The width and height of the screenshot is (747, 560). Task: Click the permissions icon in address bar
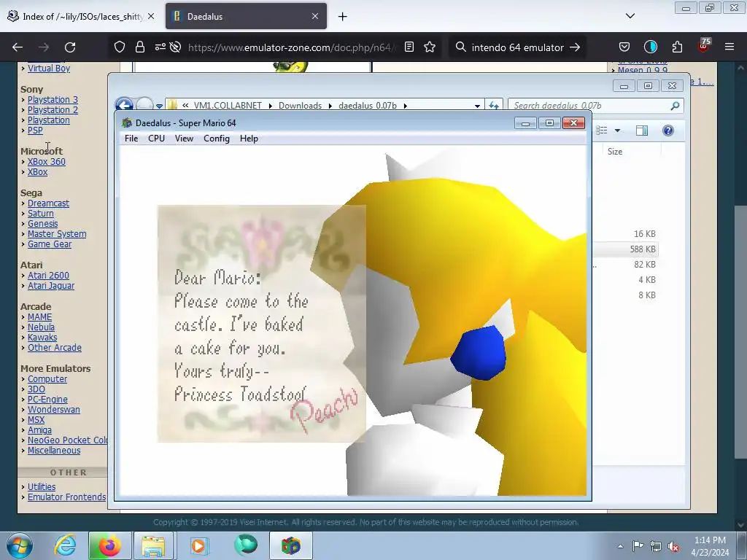click(x=160, y=47)
